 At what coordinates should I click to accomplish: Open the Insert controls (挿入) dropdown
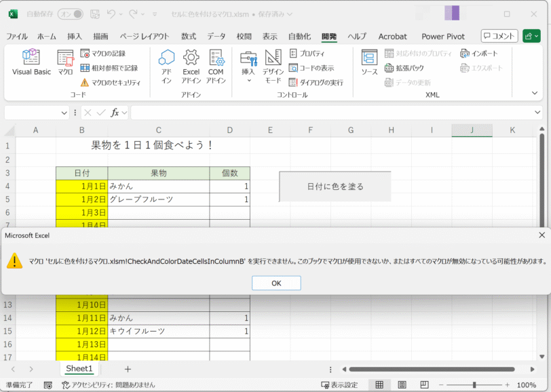pos(248,66)
